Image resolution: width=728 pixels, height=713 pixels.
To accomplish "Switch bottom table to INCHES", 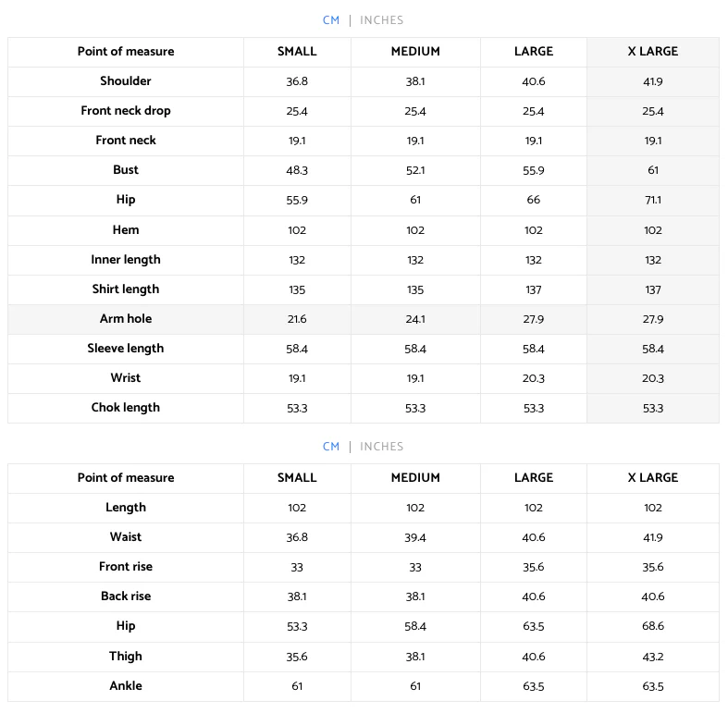I will pyautogui.click(x=381, y=446).
